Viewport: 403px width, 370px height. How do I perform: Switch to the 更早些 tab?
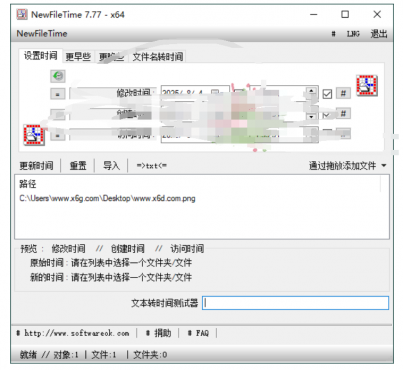point(78,57)
